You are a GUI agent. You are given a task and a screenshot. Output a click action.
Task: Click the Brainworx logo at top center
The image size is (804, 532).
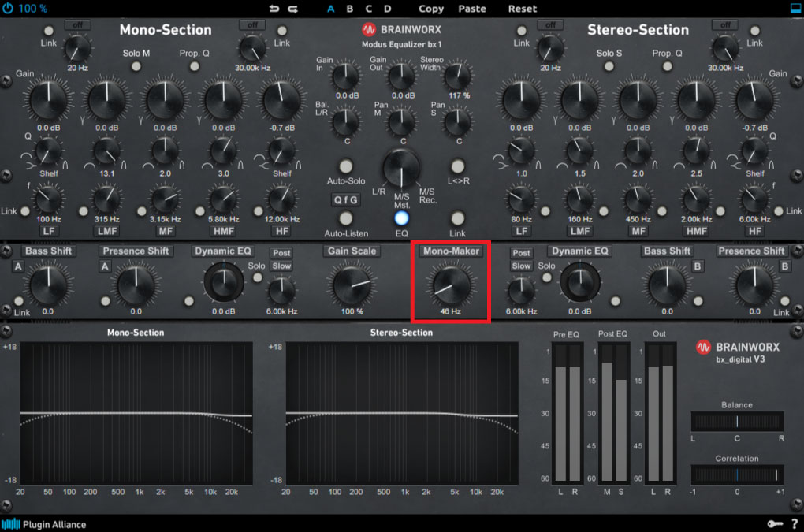tap(401, 29)
